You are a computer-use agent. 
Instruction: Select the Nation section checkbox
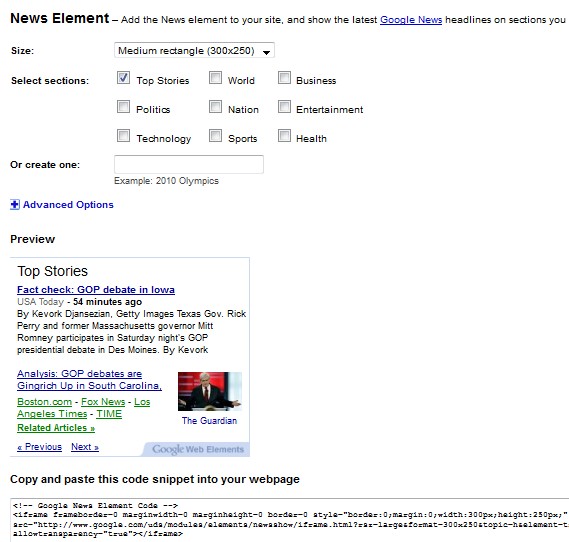215,107
